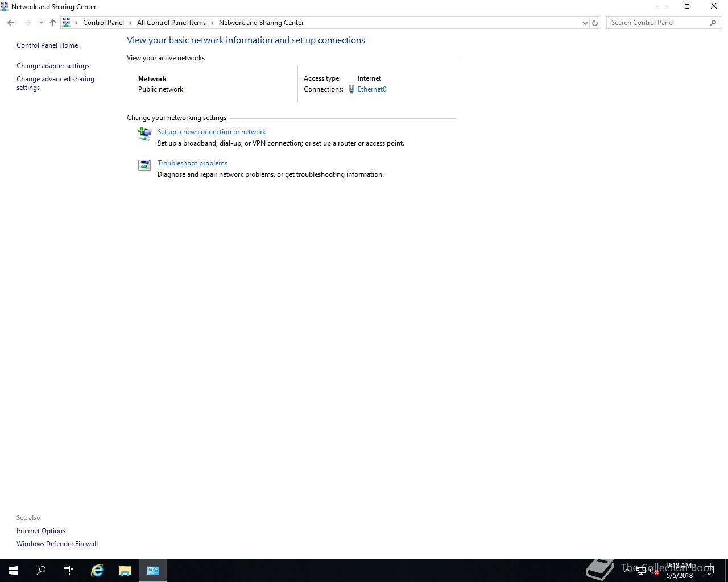
Task: Click the 'Public network' text
Action: tap(160, 89)
